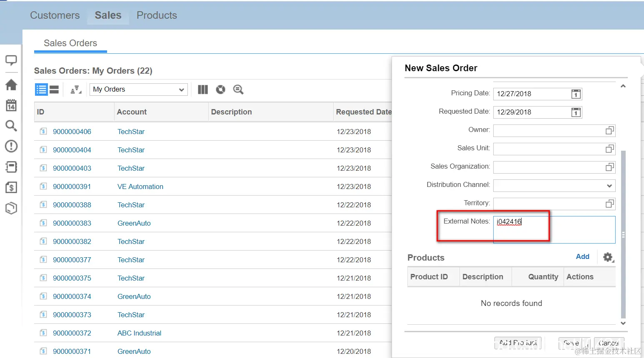644x358 pixels.
Task: Open VE Automation account link
Action: click(140, 187)
